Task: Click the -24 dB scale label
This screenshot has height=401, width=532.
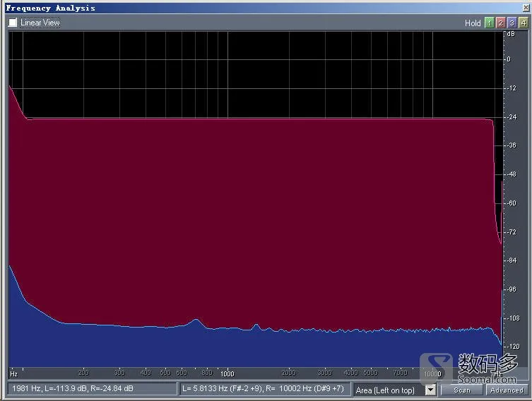Action: pos(512,117)
